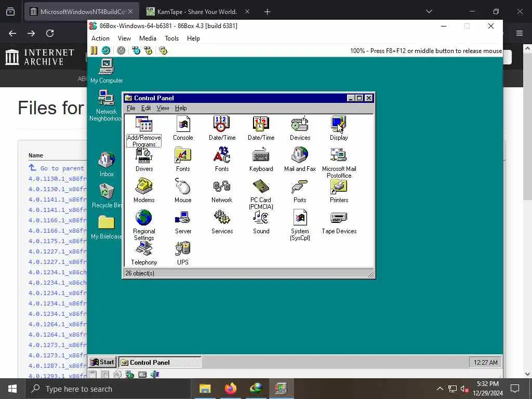Click Internet Archive logo
Screen dimensions: 532x399
[40, 57]
